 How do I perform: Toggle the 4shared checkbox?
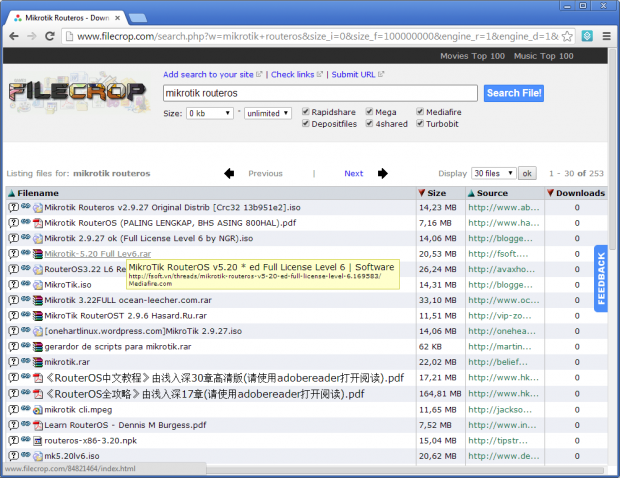(369, 123)
